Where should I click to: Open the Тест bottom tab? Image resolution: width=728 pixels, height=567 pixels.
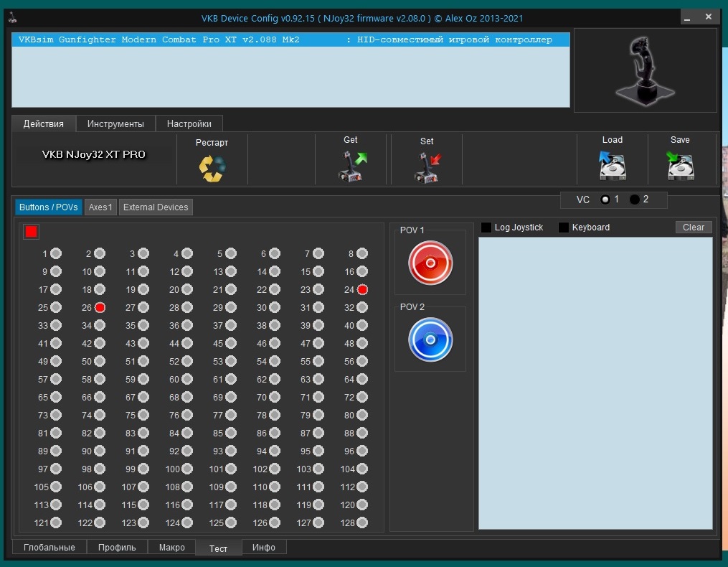click(x=218, y=548)
